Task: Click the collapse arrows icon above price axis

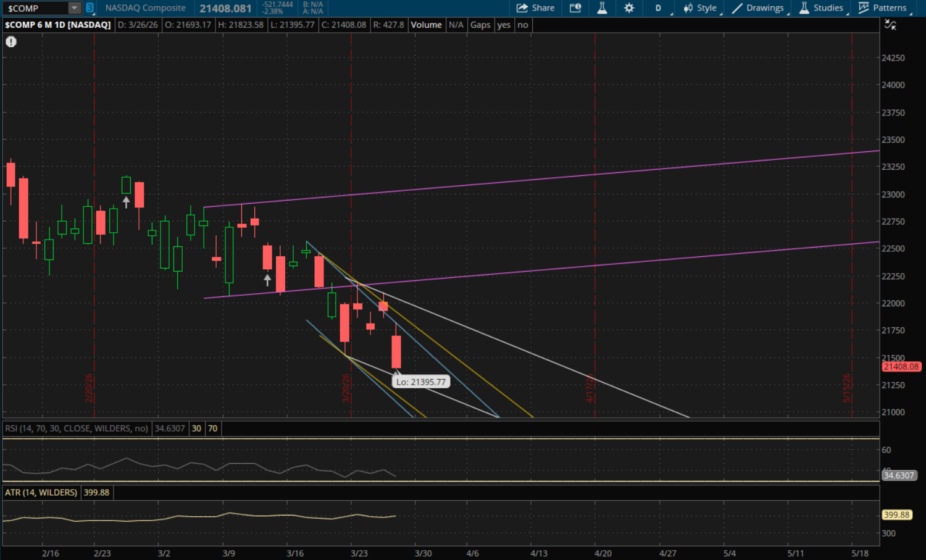Action: click(x=890, y=25)
